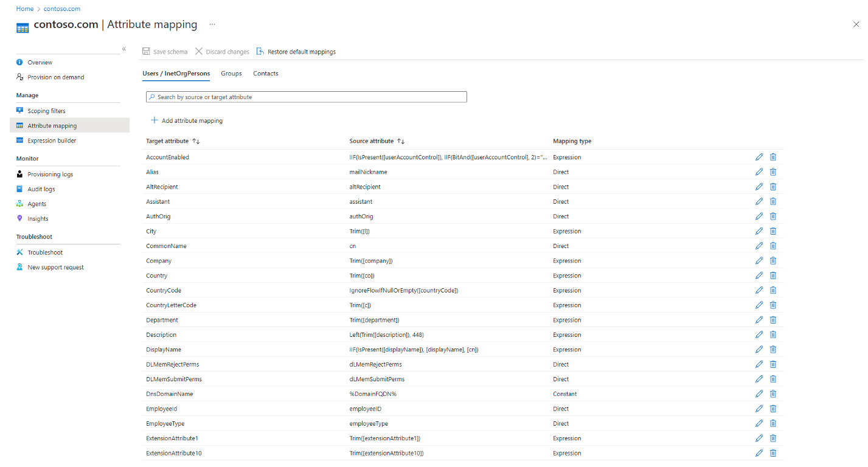The image size is (868, 467).
Task: Click the search attribute input field
Action: 307,97
